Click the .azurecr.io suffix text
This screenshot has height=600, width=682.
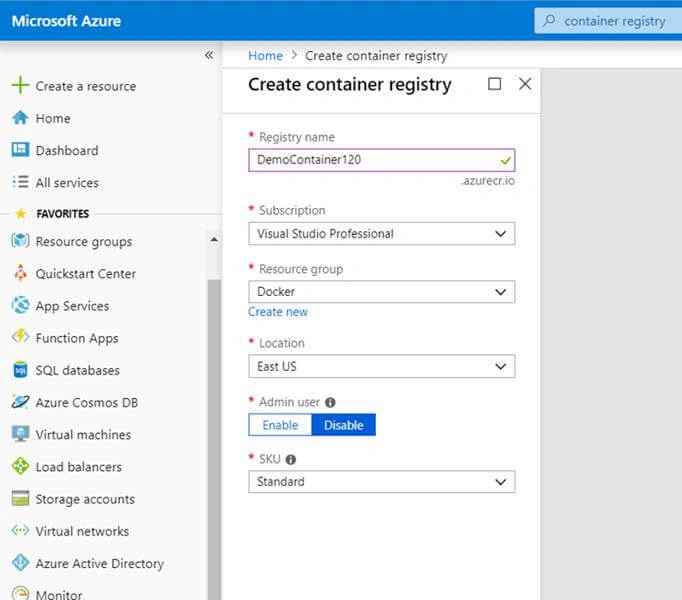pyautogui.click(x=488, y=181)
